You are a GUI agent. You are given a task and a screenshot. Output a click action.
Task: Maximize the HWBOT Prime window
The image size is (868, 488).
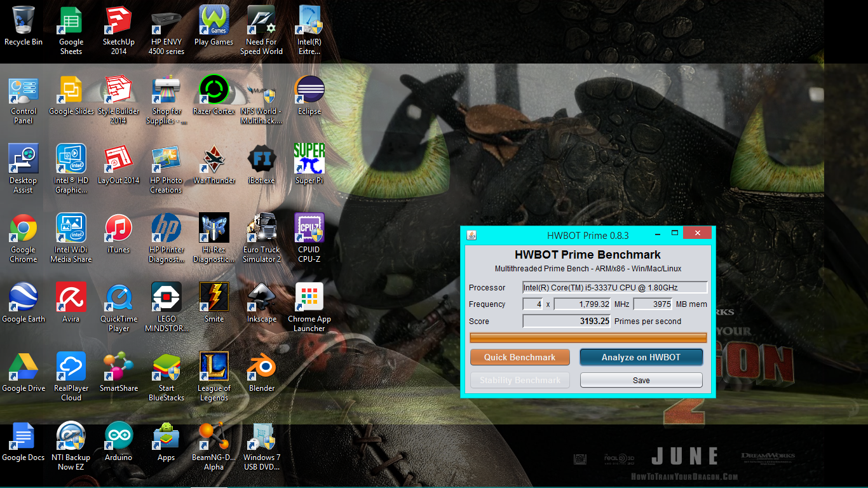pos(675,233)
